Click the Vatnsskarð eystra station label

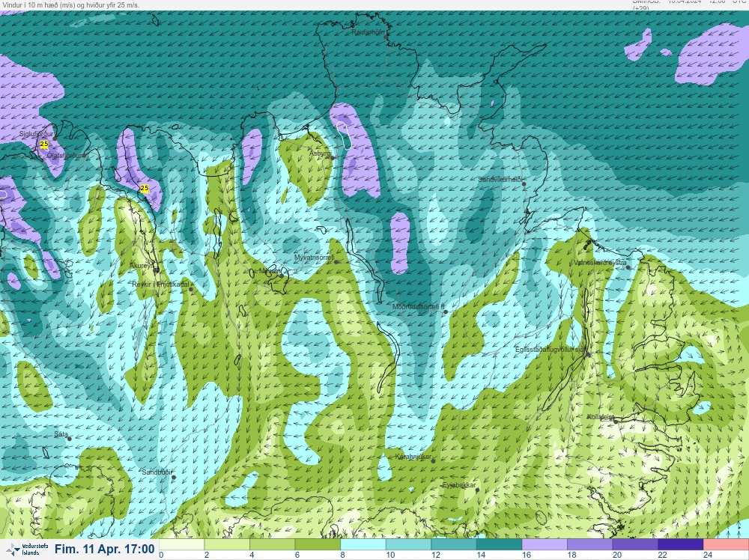(x=599, y=263)
